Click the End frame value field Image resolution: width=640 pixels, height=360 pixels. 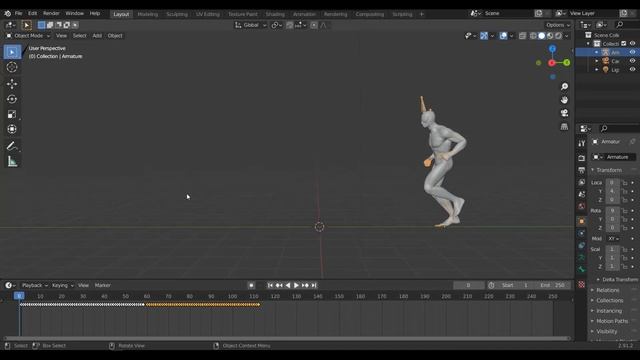(553, 285)
